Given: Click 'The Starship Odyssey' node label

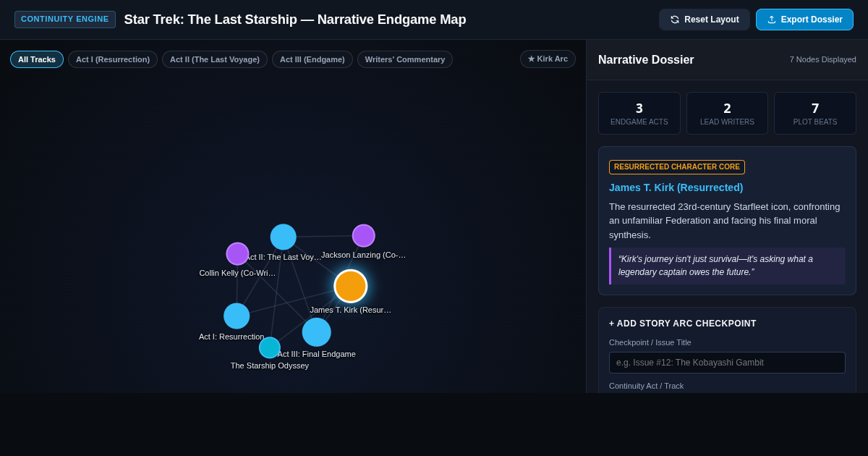Looking at the screenshot, I should point(270,366).
